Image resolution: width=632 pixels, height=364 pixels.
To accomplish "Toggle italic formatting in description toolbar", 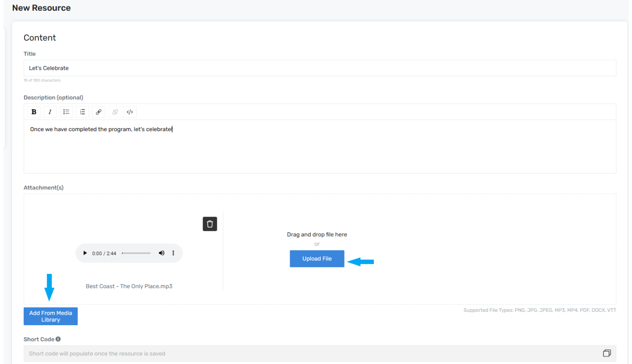I will (x=50, y=112).
